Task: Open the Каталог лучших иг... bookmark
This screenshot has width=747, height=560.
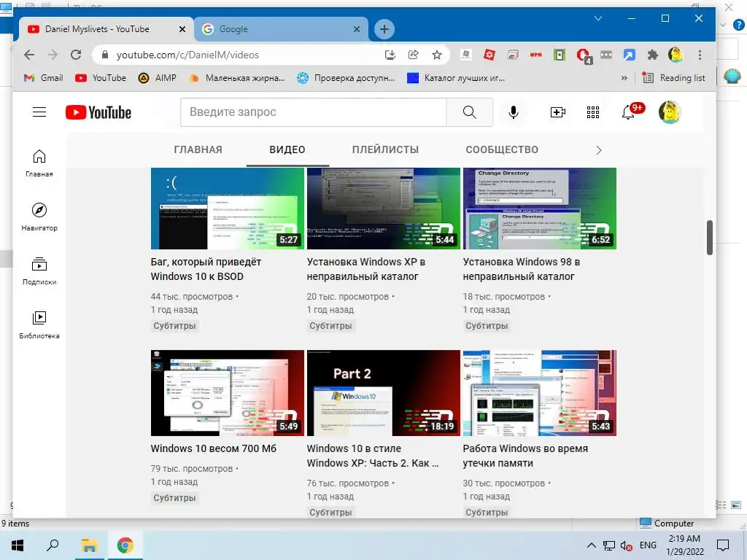Action: coord(456,77)
